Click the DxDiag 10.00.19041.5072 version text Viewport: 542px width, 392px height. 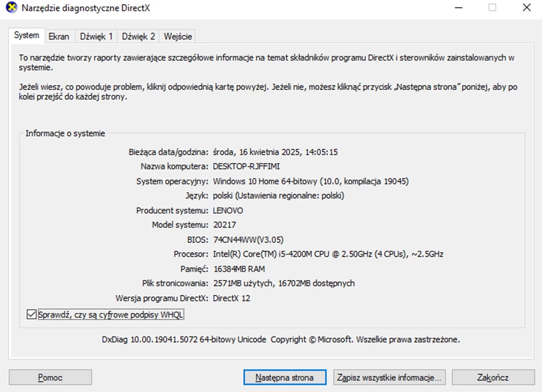tap(281, 340)
